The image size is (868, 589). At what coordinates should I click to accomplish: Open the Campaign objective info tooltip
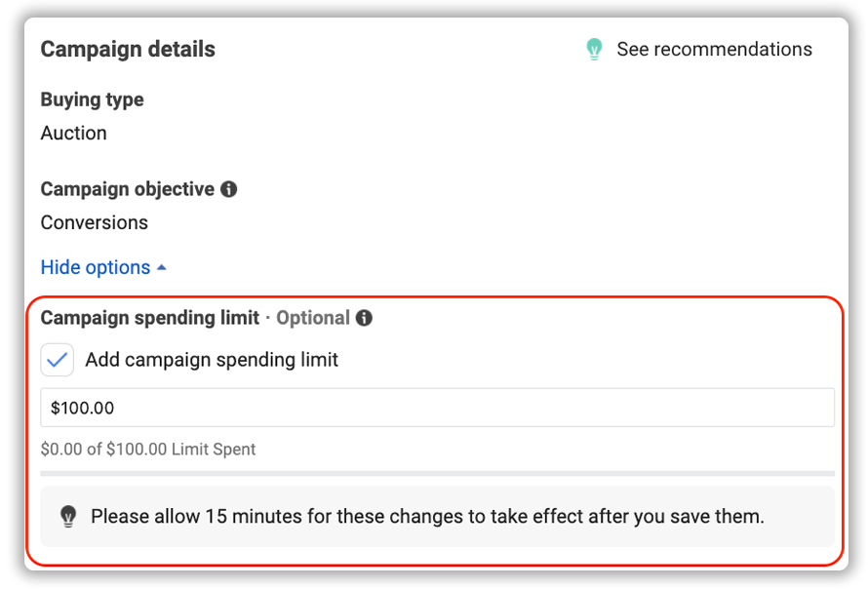228,189
